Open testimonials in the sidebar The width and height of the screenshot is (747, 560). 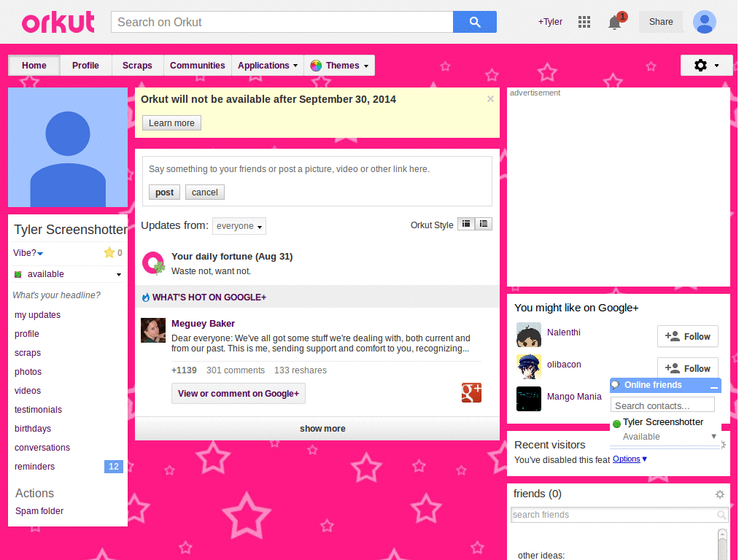coord(38,410)
